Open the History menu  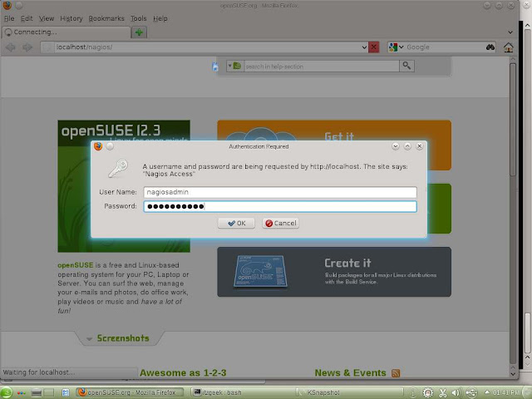pos(71,18)
